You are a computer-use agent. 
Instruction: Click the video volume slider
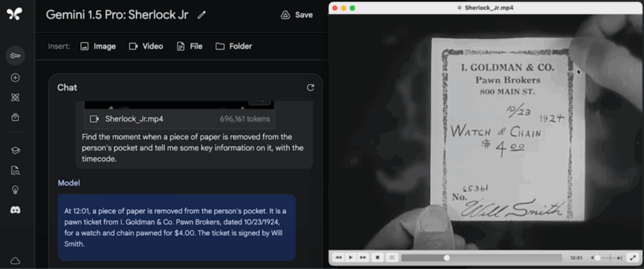point(602,258)
